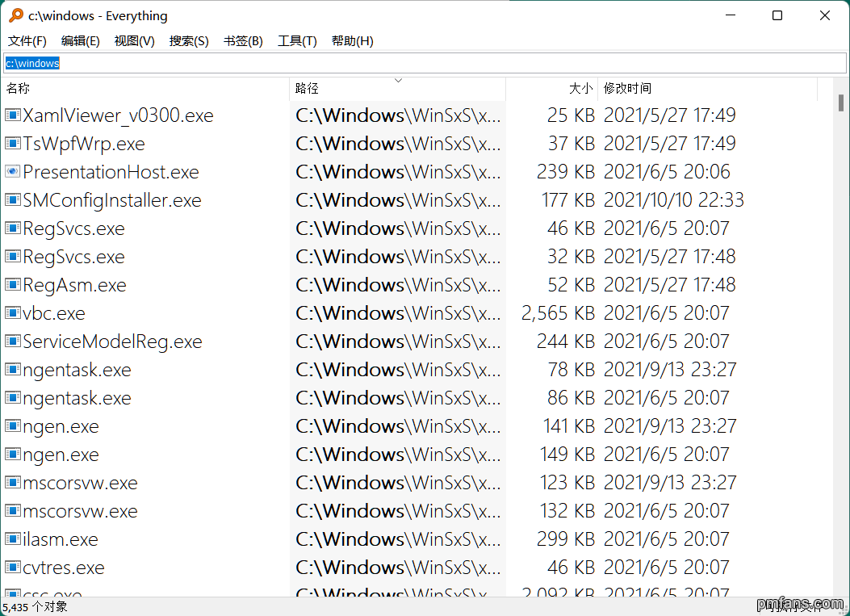This screenshot has width=850, height=616.
Task: Click the ilasm.exe file icon
Action: 12,538
